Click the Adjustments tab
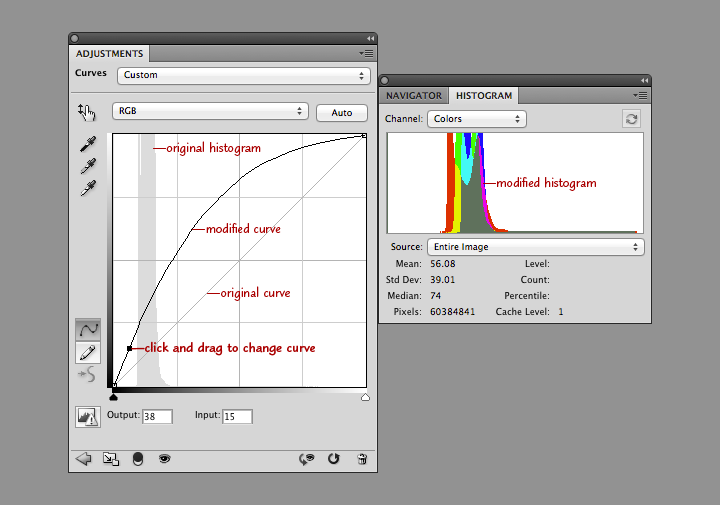720x505 pixels. [x=109, y=54]
